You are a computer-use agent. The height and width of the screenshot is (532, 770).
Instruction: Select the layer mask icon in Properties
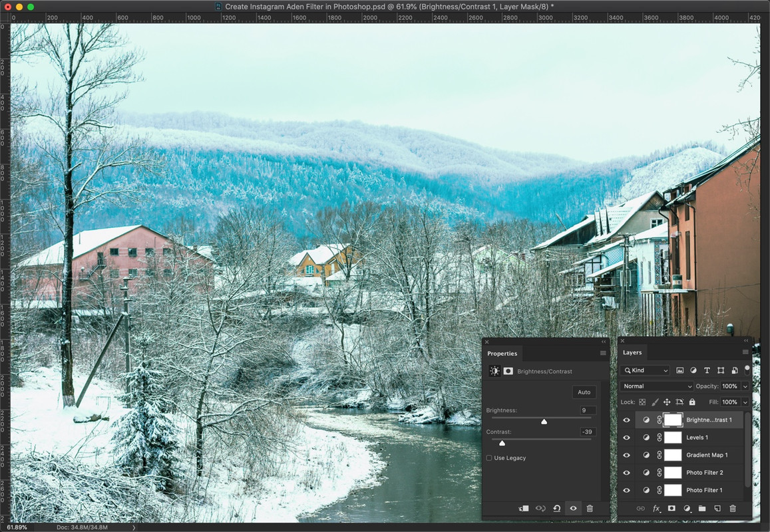508,371
